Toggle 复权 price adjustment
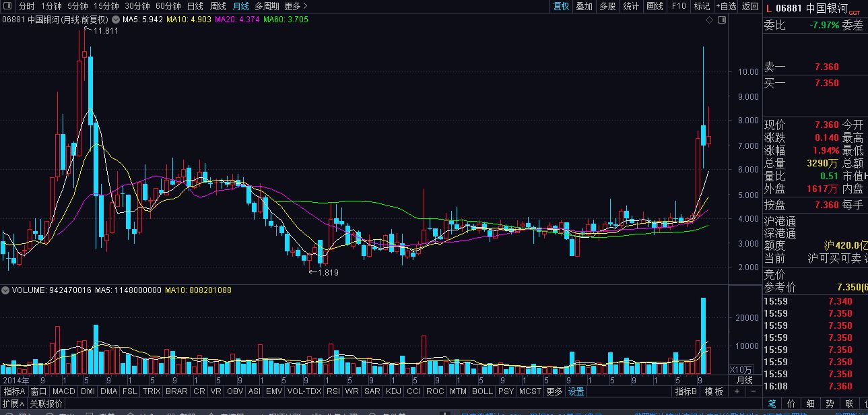868x415 pixels. coord(562,6)
